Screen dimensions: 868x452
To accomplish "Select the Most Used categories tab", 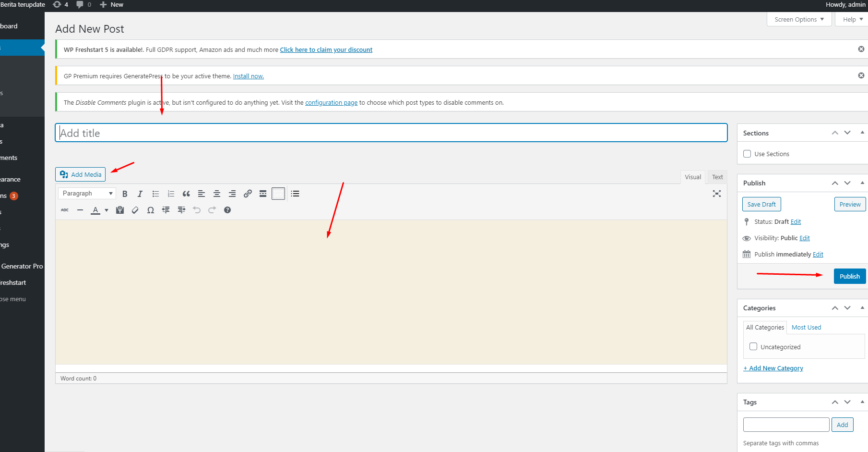I will click(806, 327).
